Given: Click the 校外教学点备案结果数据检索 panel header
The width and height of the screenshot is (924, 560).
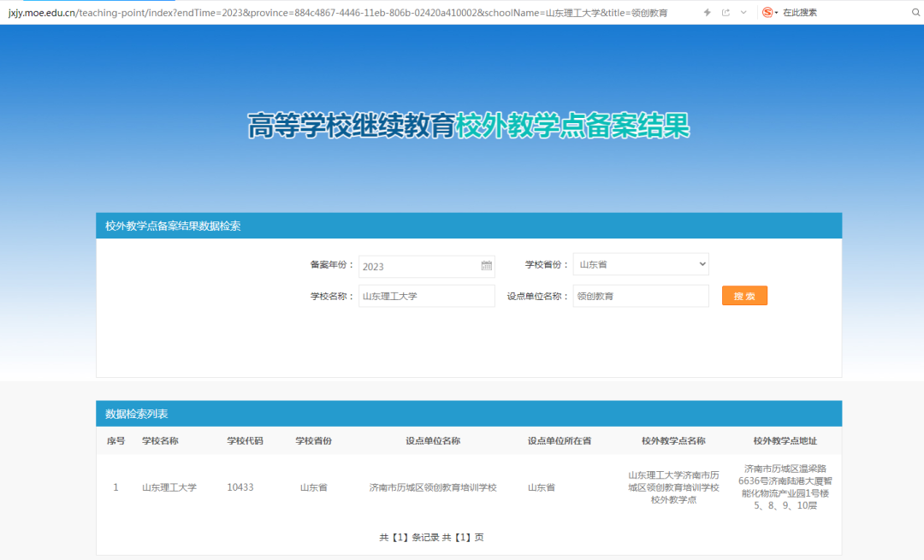Looking at the screenshot, I should (469, 226).
